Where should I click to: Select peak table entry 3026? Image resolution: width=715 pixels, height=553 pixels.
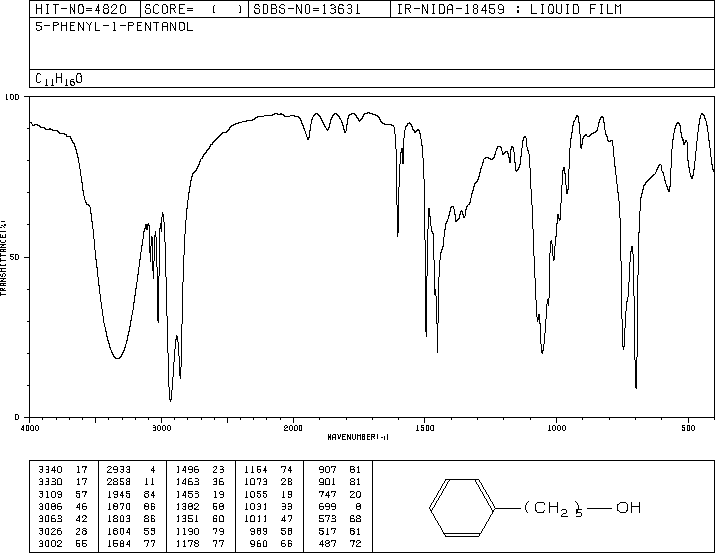(x=50, y=531)
